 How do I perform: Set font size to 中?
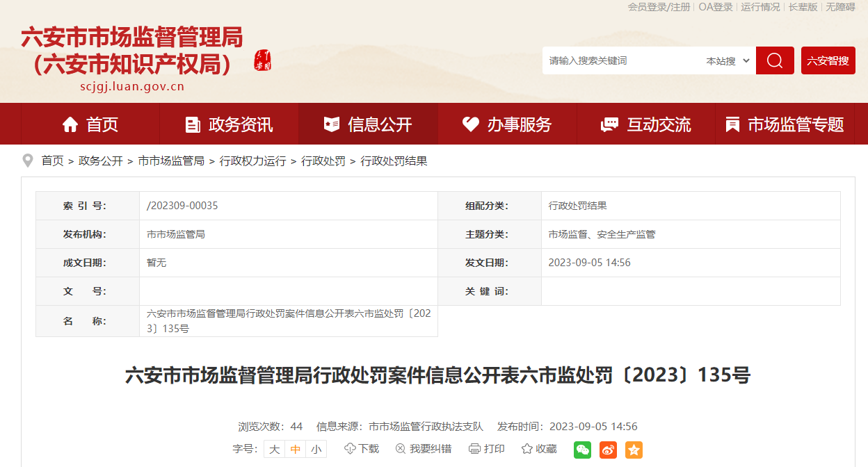296,449
